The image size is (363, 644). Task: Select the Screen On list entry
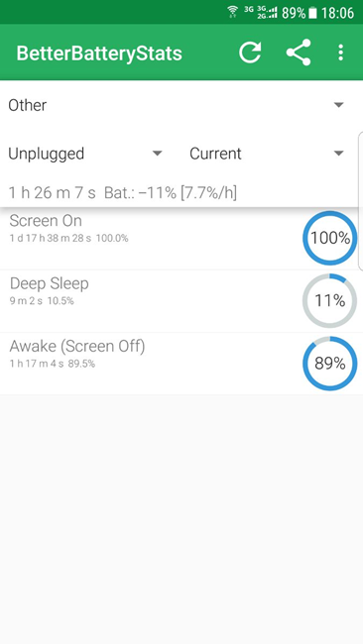[181, 239]
